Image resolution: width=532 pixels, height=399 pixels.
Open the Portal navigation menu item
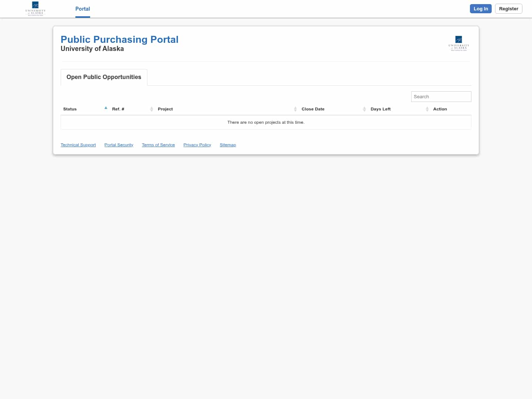[x=82, y=9]
